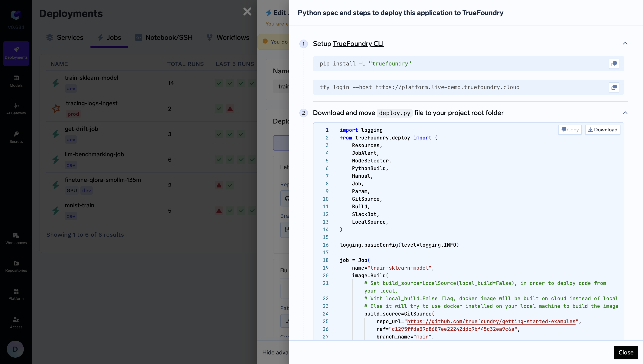This screenshot has width=643, height=364.
Task: Copy the tfy login command
Action: tap(614, 87)
